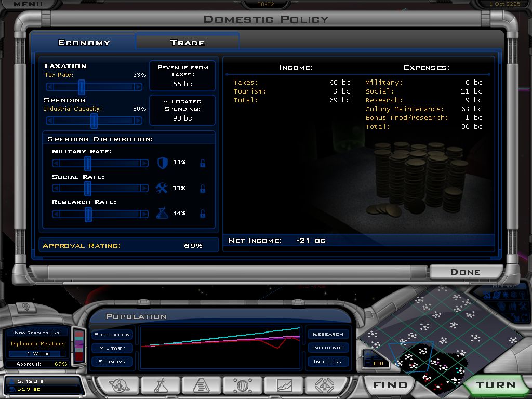Toggle the Social Rate lock
This screenshot has height=399, width=532.
coord(203,189)
